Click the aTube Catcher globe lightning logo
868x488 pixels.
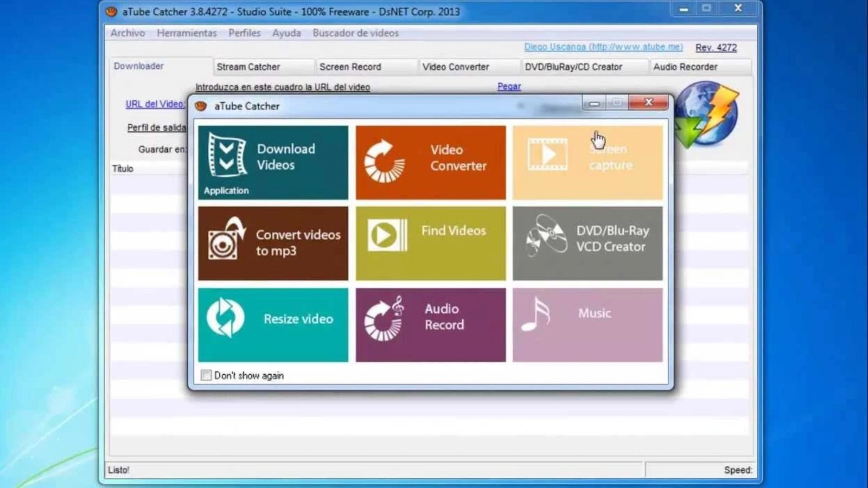(707, 115)
